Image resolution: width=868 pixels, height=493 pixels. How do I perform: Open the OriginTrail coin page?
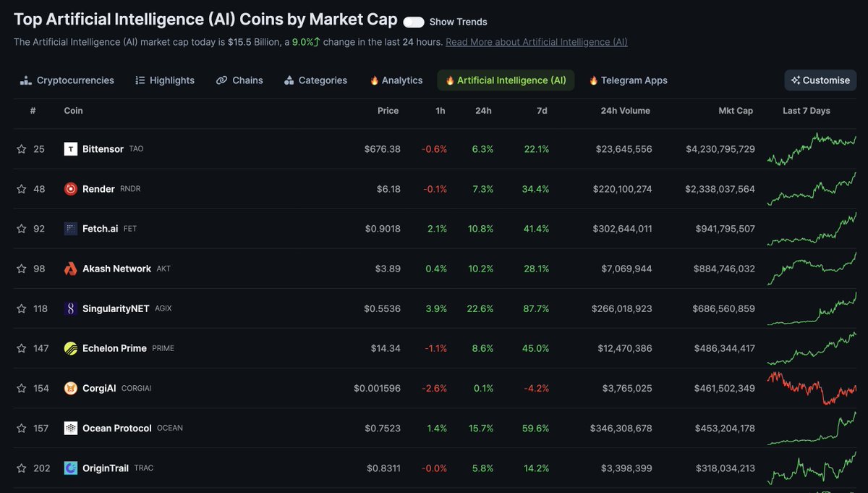tap(106, 468)
